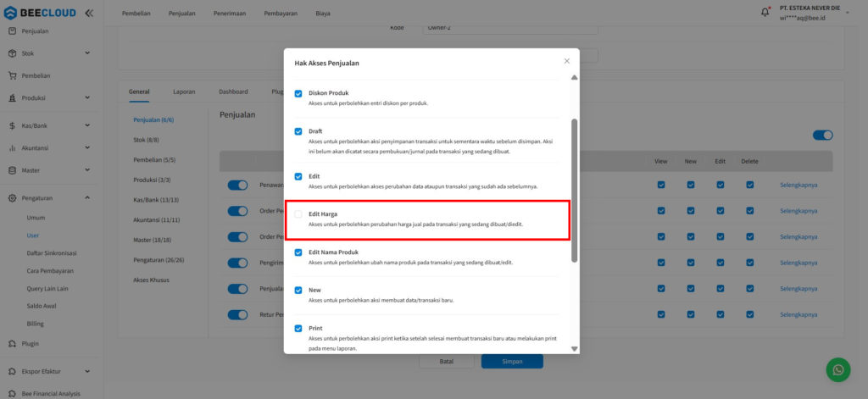Click the Batal button
The image size is (868, 399).
[x=445, y=361]
